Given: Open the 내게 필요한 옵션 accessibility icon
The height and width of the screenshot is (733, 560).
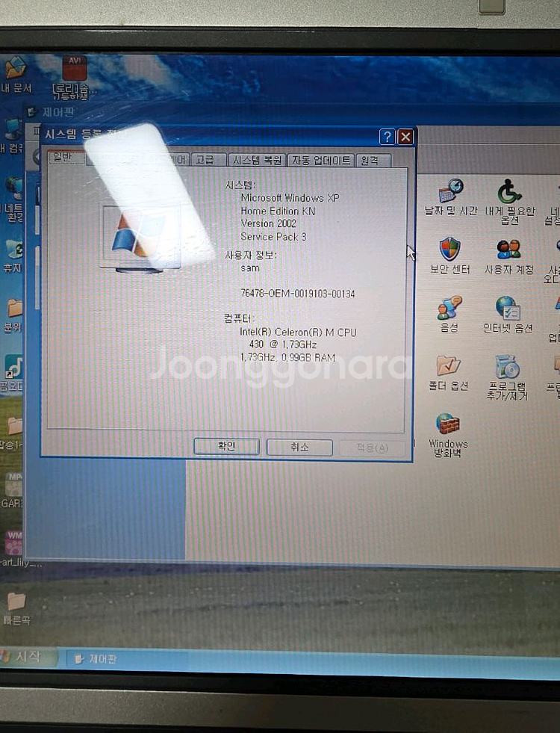Looking at the screenshot, I should point(509,201).
